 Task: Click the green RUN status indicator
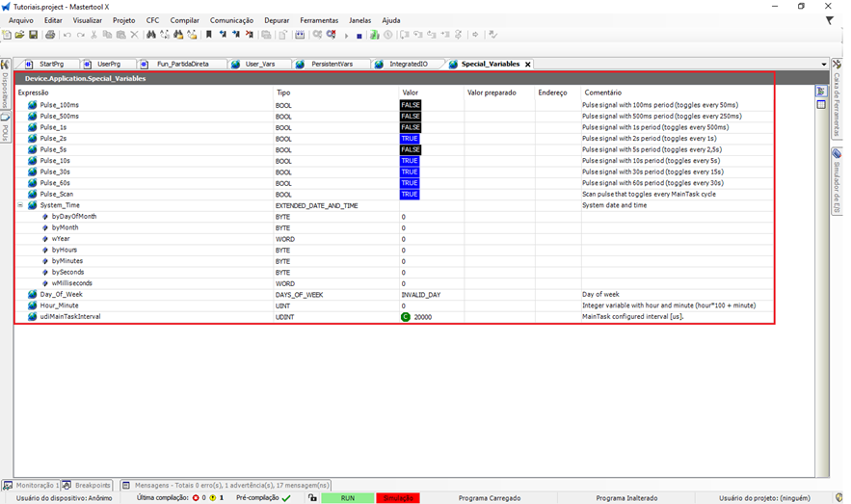click(347, 498)
